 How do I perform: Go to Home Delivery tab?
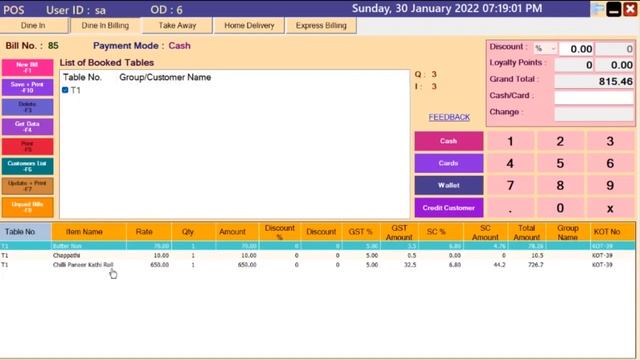point(249,25)
